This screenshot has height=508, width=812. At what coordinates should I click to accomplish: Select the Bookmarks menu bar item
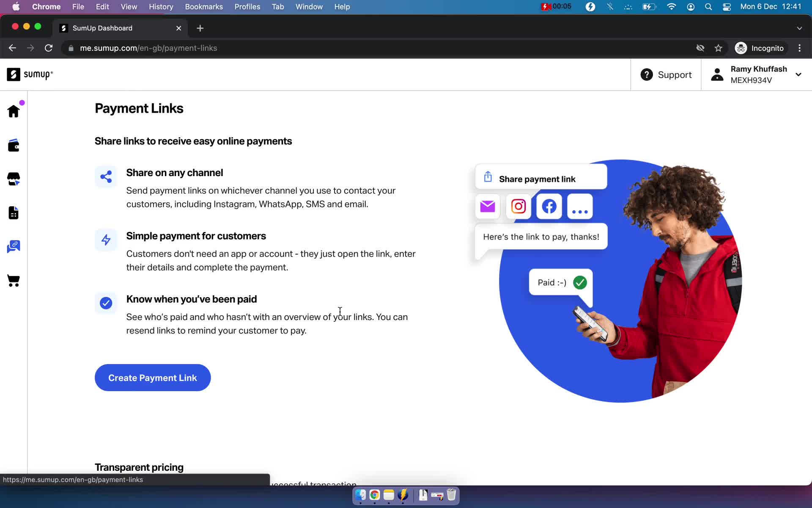pyautogui.click(x=203, y=6)
